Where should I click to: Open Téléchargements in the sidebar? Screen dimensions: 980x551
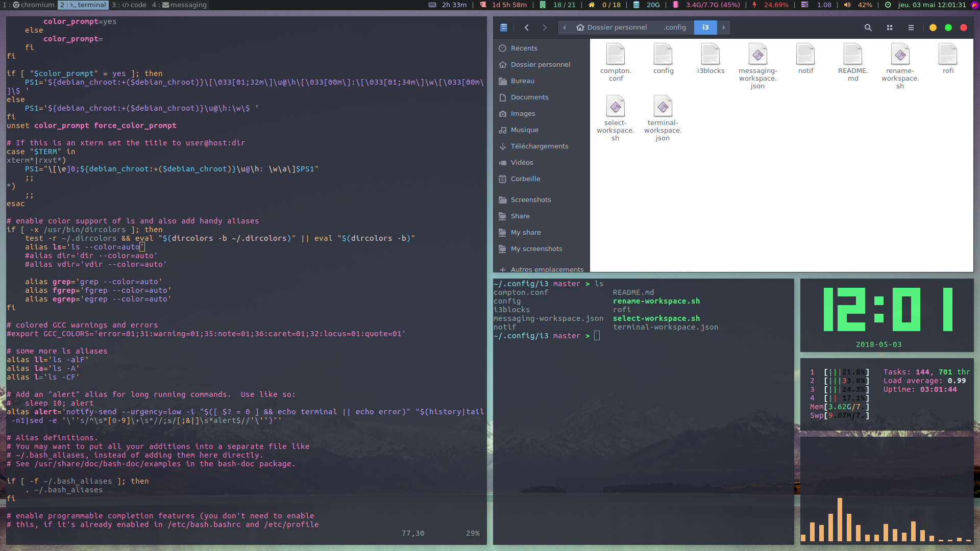pos(542,146)
